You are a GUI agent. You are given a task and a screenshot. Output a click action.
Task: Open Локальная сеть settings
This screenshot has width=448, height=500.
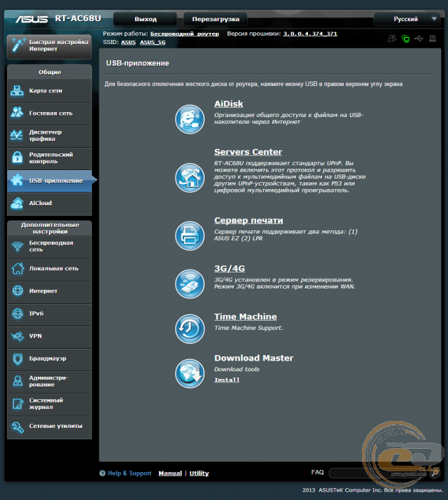[x=50, y=268]
